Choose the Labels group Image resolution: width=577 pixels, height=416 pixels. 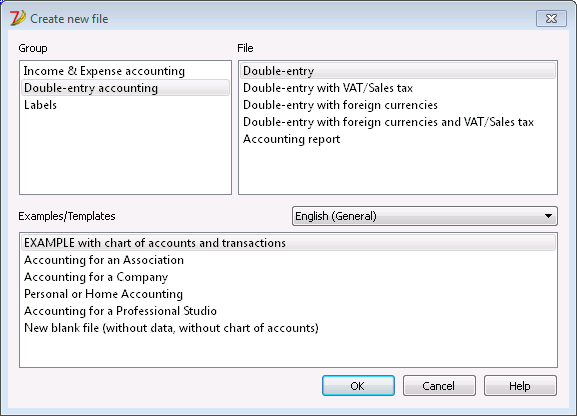[x=125, y=105]
